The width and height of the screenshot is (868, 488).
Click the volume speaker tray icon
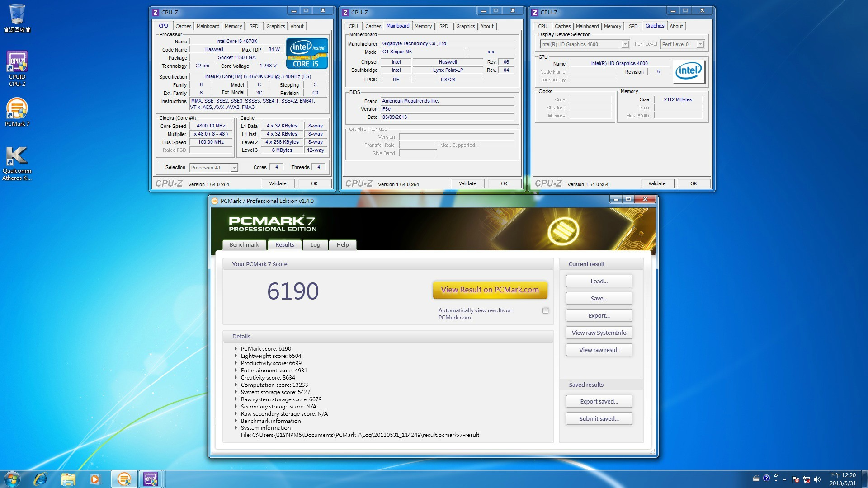coord(817,479)
